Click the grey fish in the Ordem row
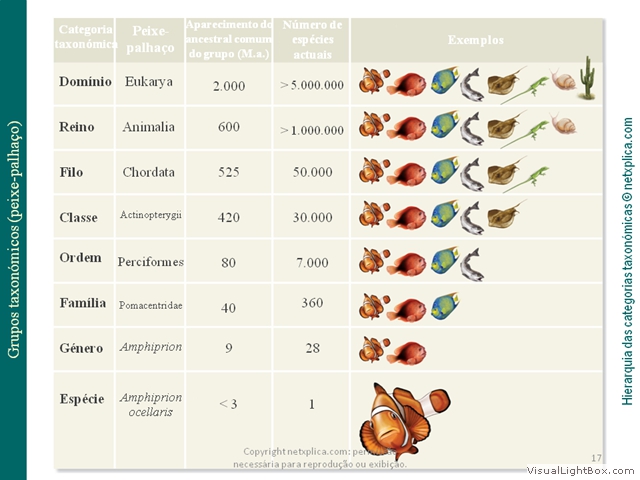The width and height of the screenshot is (640, 480). point(472,264)
